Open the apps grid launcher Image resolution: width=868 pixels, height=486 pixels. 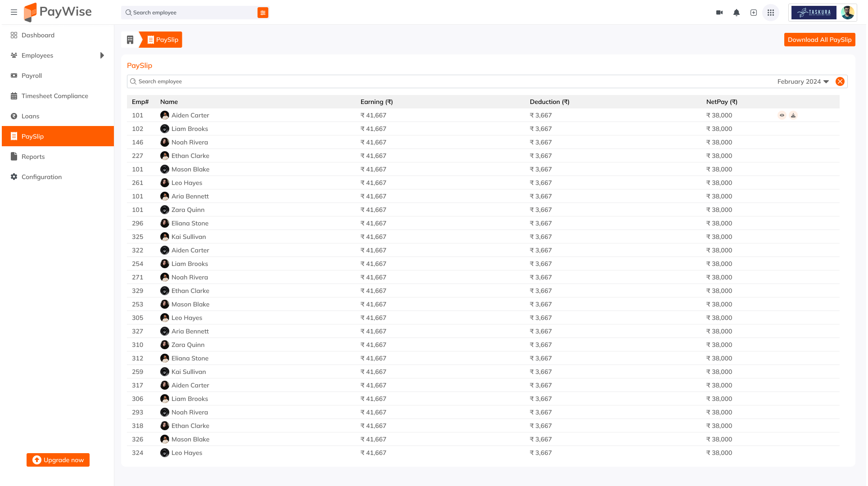(x=771, y=13)
